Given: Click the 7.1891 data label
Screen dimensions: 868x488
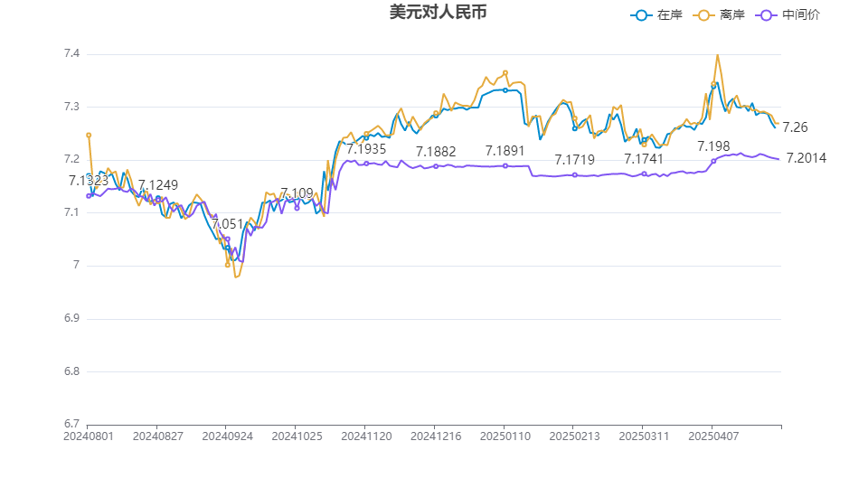Looking at the screenshot, I should click(505, 152).
